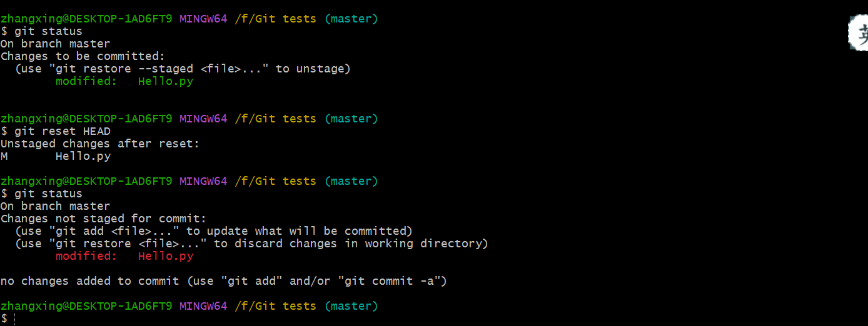Click the input method indicator icon
Image resolution: width=868 pixels, height=326 pixels.
point(858,33)
